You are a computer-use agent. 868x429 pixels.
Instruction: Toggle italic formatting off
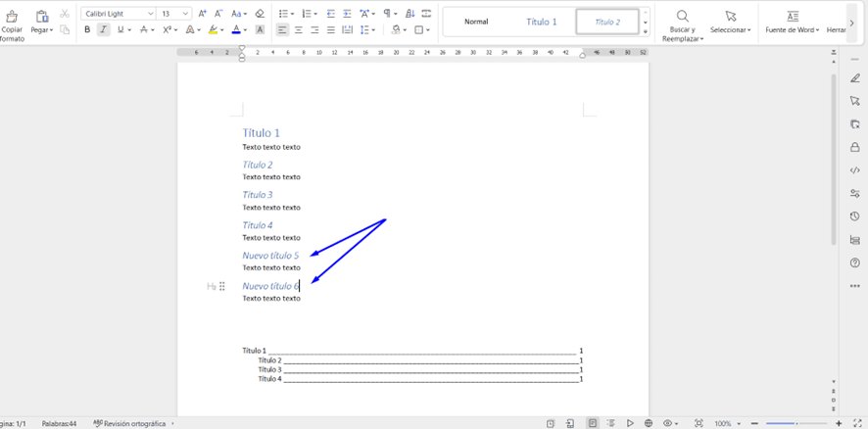(x=103, y=30)
